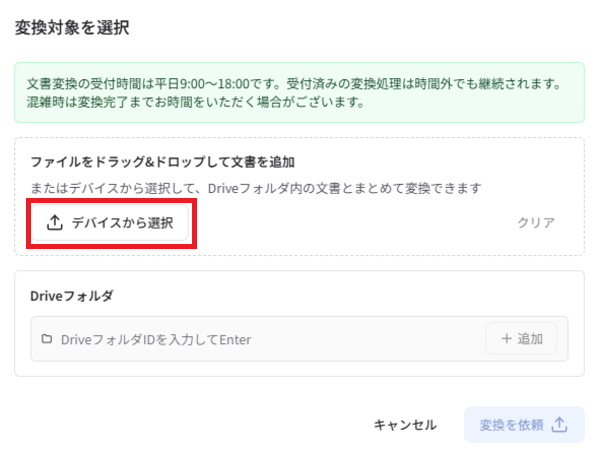
Task: Click the upload arrow icon in 変換を依頼
Action: [559, 425]
